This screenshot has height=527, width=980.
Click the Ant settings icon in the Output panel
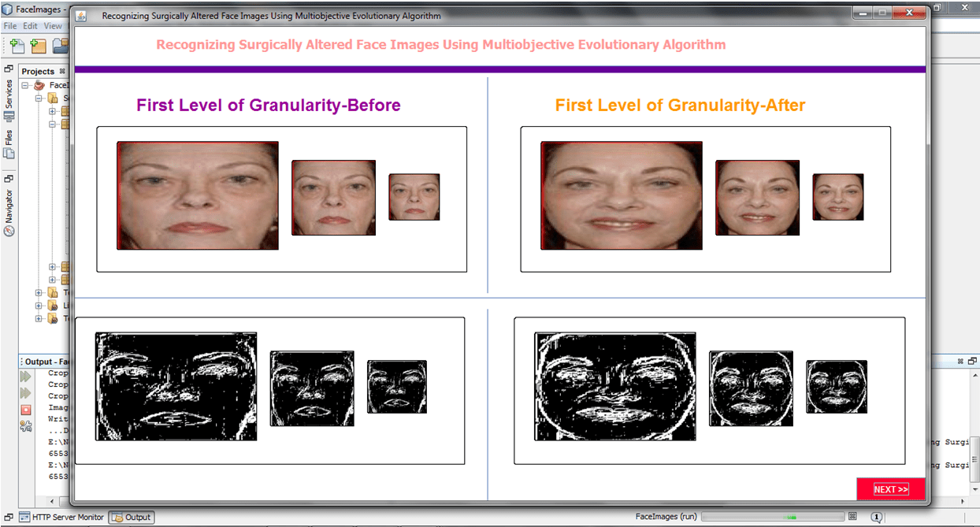tap(25, 425)
